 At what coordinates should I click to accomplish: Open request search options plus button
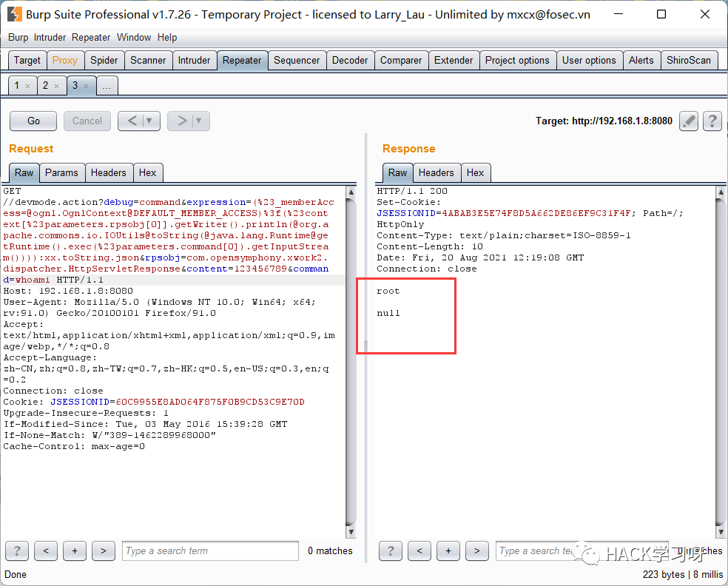(x=75, y=550)
